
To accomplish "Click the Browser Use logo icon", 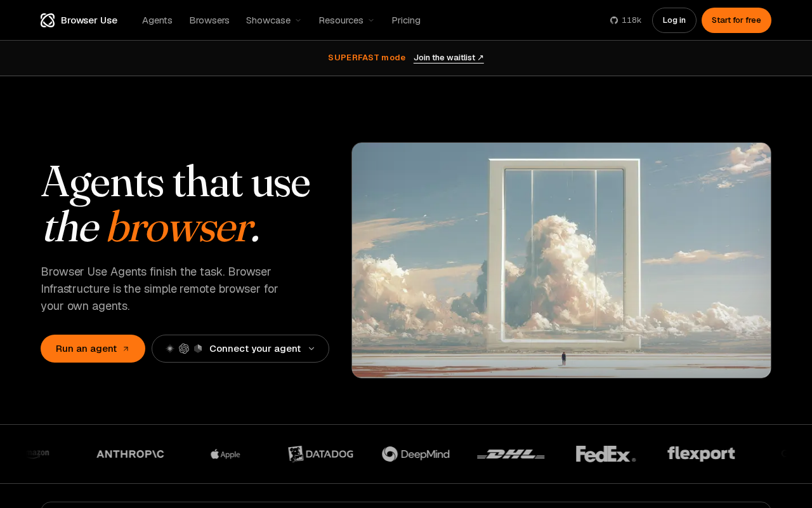I will click(x=48, y=20).
